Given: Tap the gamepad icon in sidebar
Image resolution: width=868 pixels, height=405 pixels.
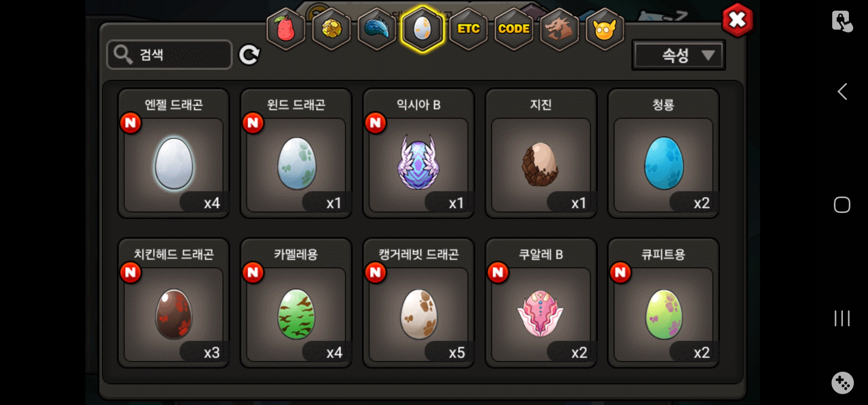Looking at the screenshot, I should tap(842, 383).
